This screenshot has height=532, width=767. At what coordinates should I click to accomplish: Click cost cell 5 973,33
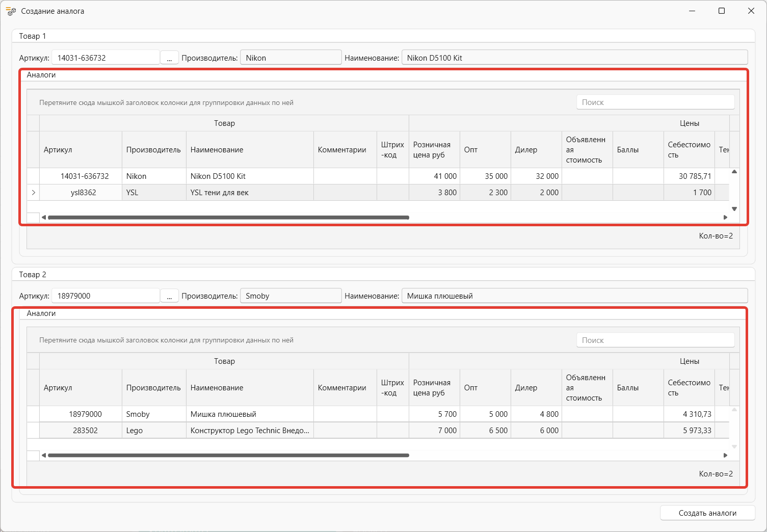[689, 430]
